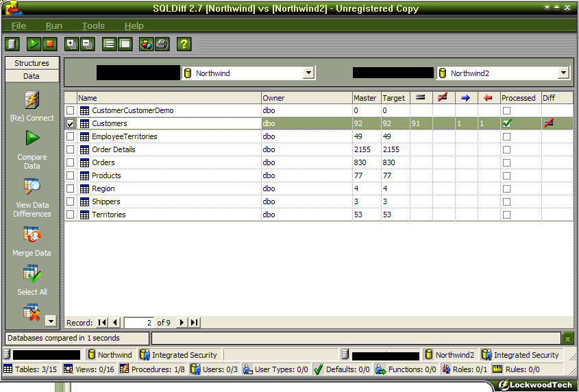Image resolution: width=579 pixels, height=392 pixels.
Task: Switch to the Data tab
Action: tap(32, 76)
